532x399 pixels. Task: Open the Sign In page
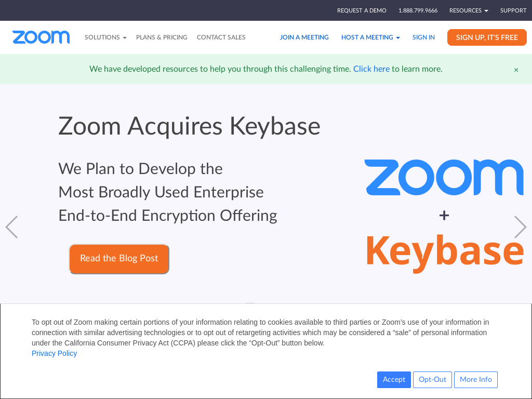423,37
